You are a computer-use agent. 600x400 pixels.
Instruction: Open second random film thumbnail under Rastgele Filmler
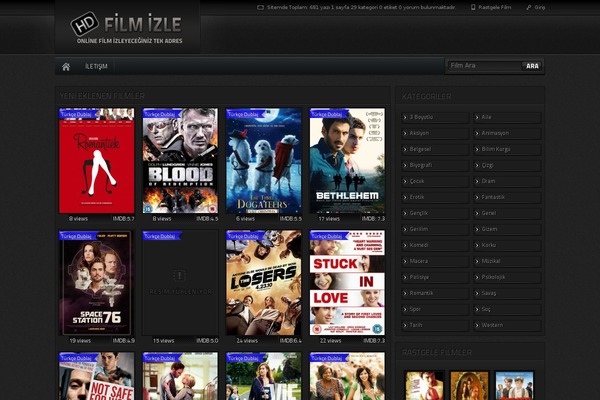point(470,386)
